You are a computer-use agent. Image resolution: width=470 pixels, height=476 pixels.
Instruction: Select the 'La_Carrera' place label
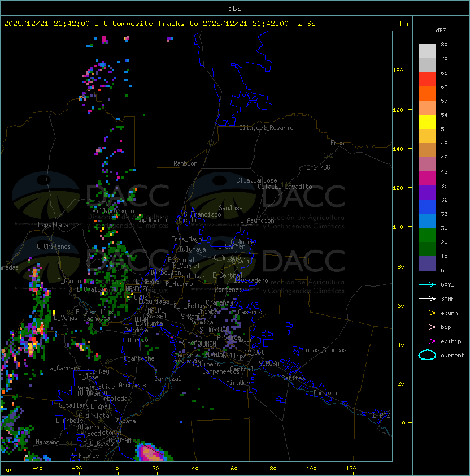point(63,368)
